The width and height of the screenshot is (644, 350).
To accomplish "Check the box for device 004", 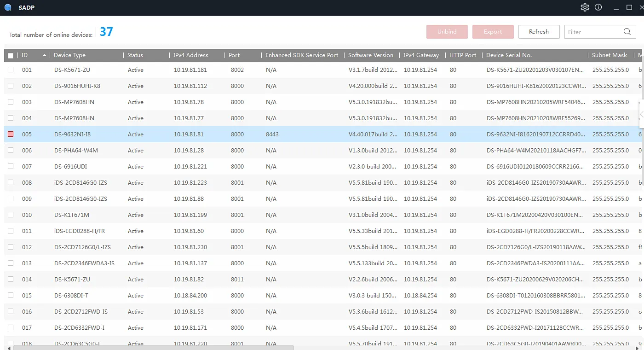I will click(x=11, y=118).
